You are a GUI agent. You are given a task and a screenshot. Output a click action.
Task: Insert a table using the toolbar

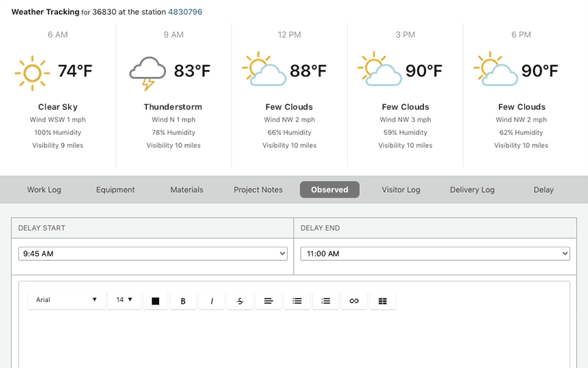(x=382, y=301)
